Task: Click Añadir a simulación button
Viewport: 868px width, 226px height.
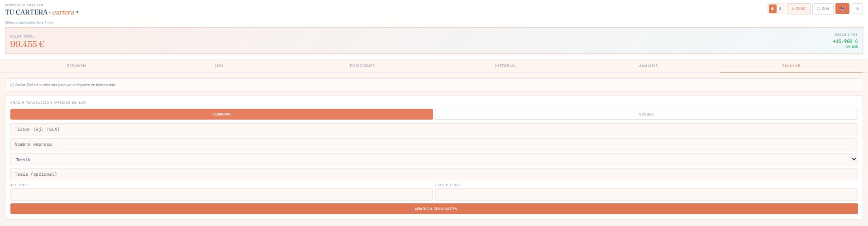Action: click(434, 209)
